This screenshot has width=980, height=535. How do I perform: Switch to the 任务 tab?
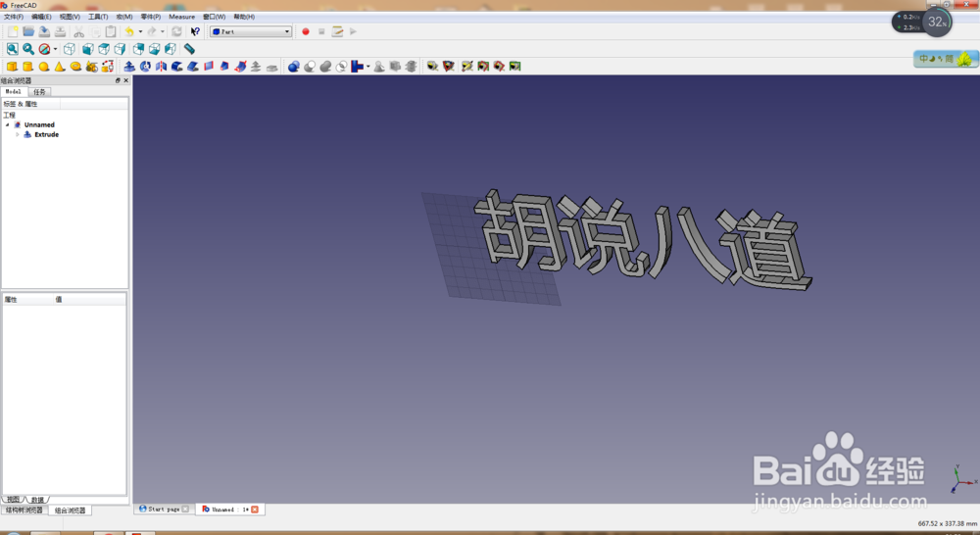39,92
